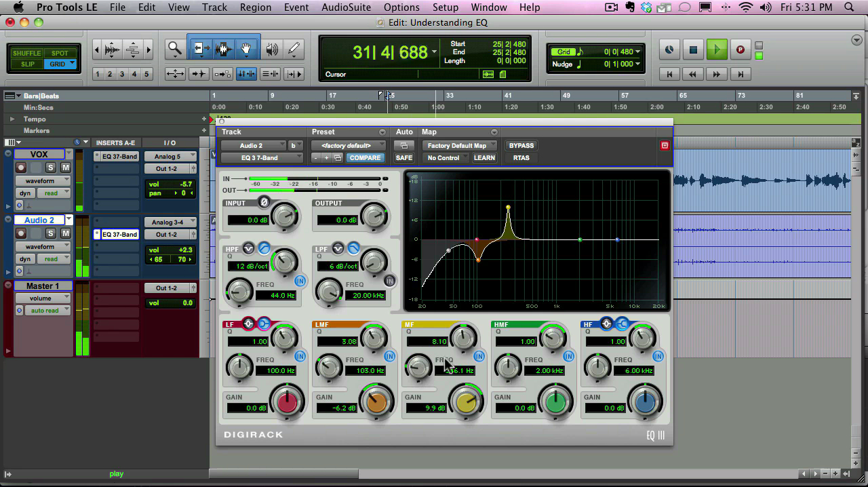Open the Event menu
Image resolution: width=868 pixels, height=487 pixels.
(296, 7)
